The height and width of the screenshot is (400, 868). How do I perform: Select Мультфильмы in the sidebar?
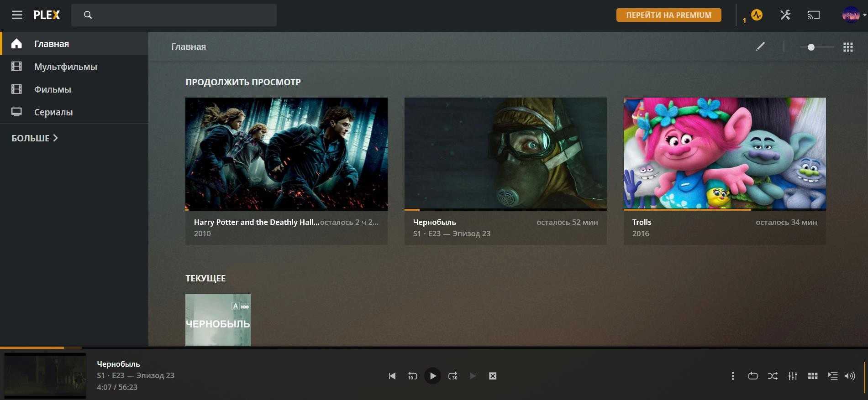(65, 67)
